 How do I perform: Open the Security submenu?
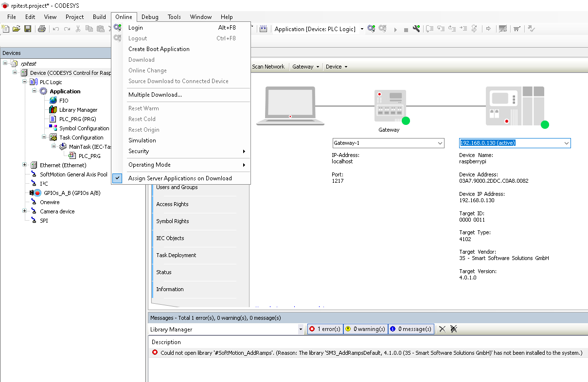pyautogui.click(x=180, y=151)
